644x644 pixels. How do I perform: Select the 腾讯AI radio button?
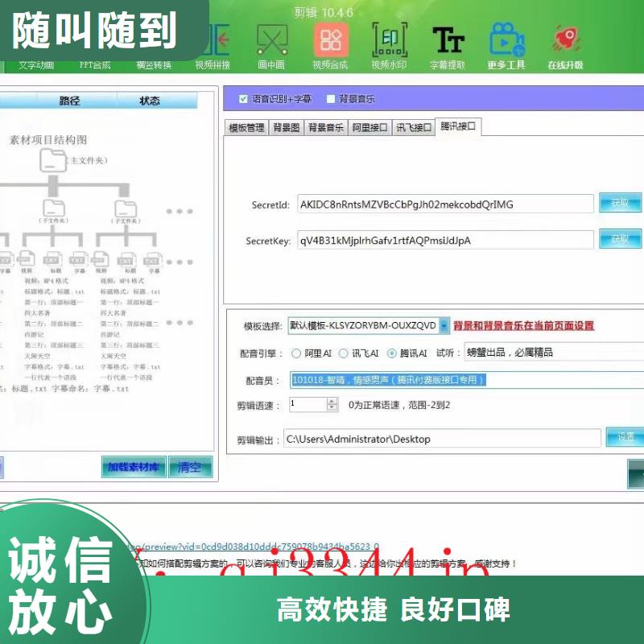tap(392, 353)
